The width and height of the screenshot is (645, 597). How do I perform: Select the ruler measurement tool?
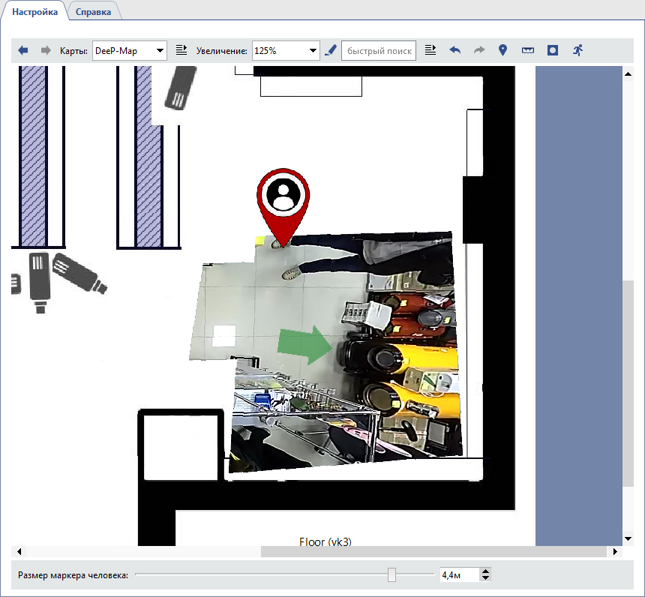tap(528, 50)
